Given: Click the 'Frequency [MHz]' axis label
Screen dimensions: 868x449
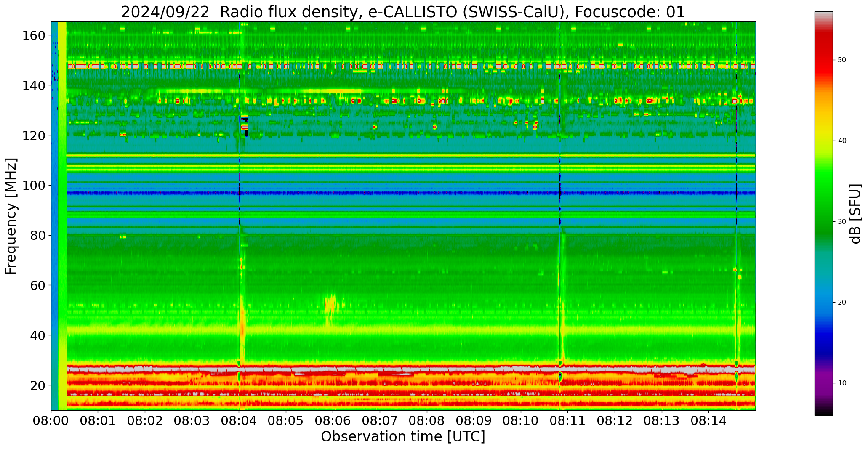Looking at the screenshot, I should 11,216.
